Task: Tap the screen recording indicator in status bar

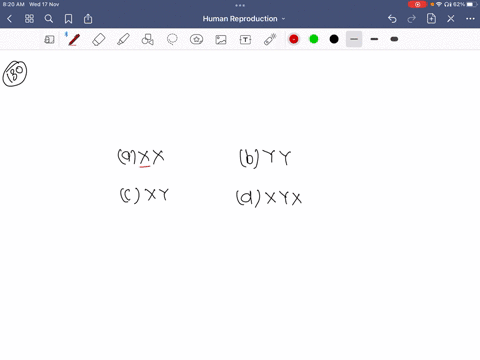Action: pos(417,4)
